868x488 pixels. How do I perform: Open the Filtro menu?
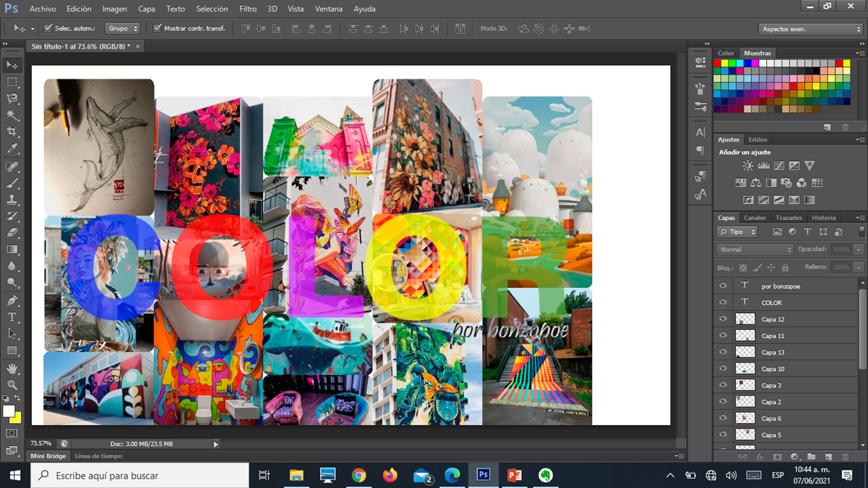pyautogui.click(x=248, y=9)
